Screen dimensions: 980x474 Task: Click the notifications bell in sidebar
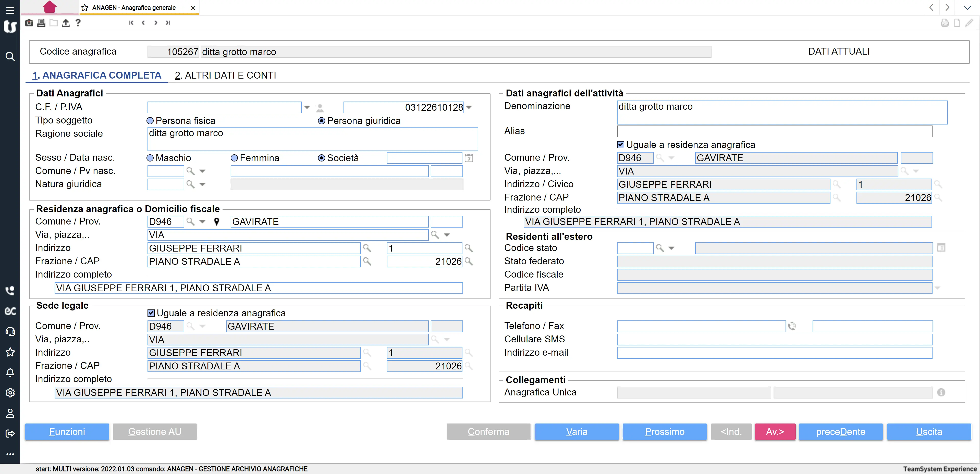point(10,372)
